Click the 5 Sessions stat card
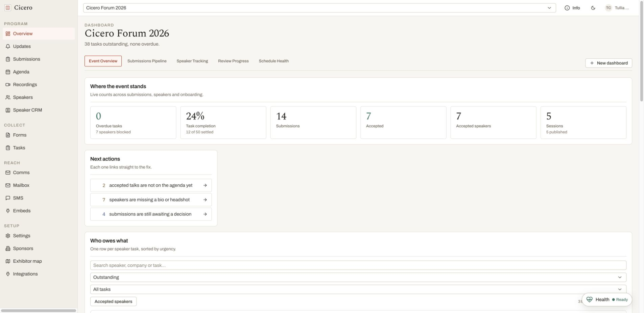 pyautogui.click(x=583, y=123)
